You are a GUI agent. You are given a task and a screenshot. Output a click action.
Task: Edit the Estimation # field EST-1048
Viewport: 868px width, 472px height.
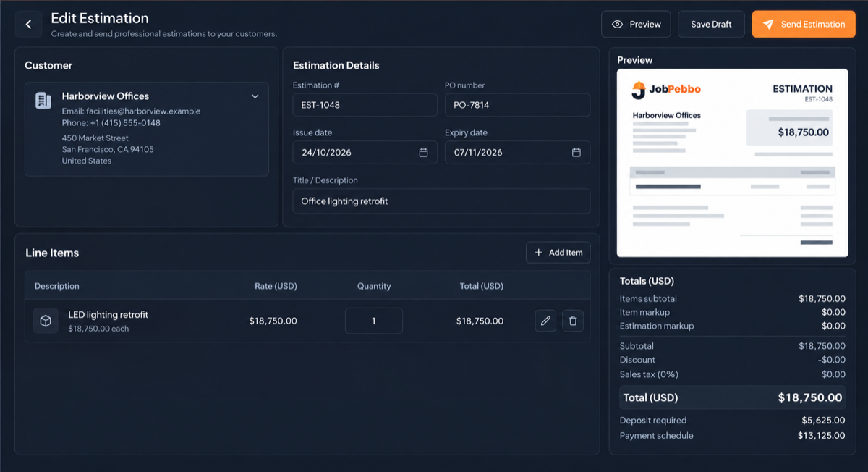365,105
